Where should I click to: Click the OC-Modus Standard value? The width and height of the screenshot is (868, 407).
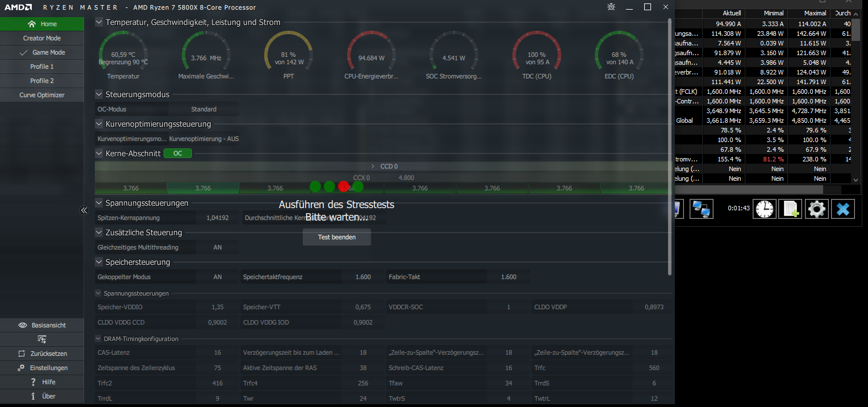pyautogui.click(x=204, y=109)
